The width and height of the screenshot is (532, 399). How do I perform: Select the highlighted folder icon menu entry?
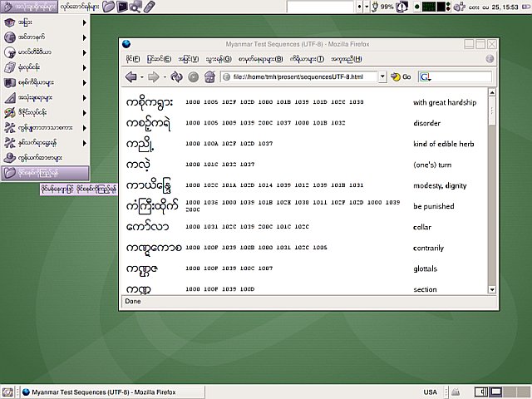[43, 173]
